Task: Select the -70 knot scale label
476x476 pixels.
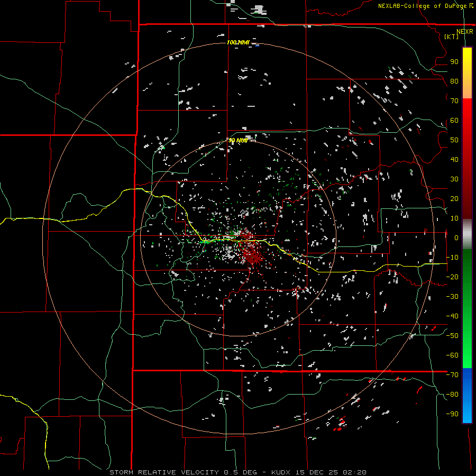Action: (x=452, y=375)
